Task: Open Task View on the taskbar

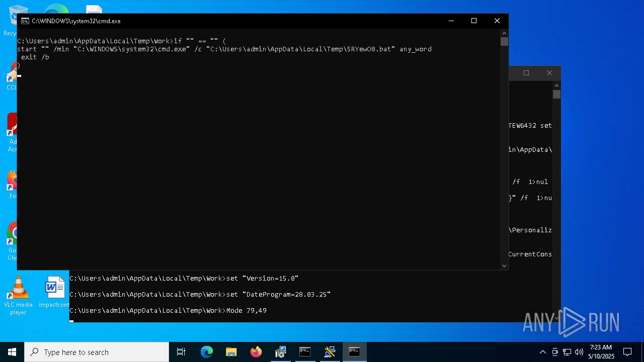Action: click(x=181, y=352)
